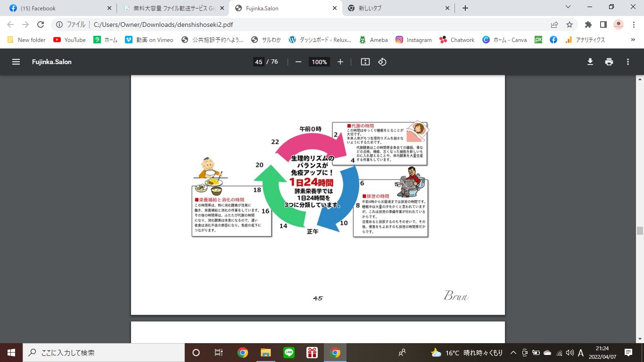Open the red gift app on taskbar
The height and width of the screenshot is (362, 644).
tap(312, 353)
